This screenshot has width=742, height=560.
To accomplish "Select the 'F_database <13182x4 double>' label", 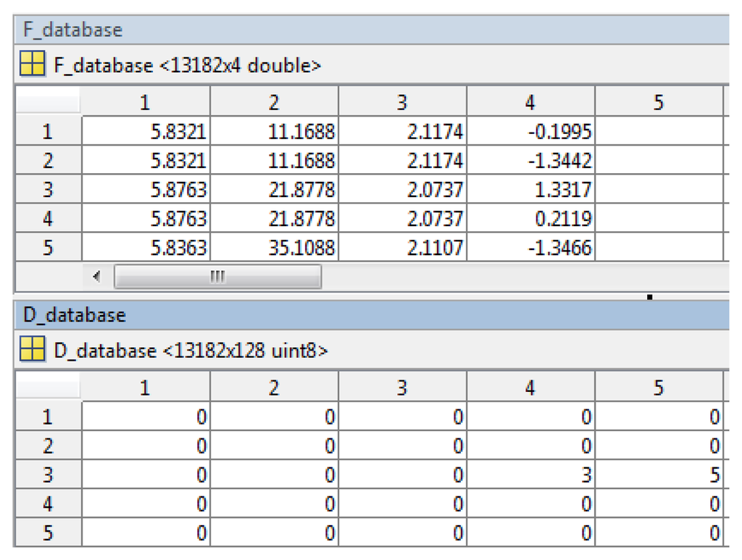I will pos(187,65).
